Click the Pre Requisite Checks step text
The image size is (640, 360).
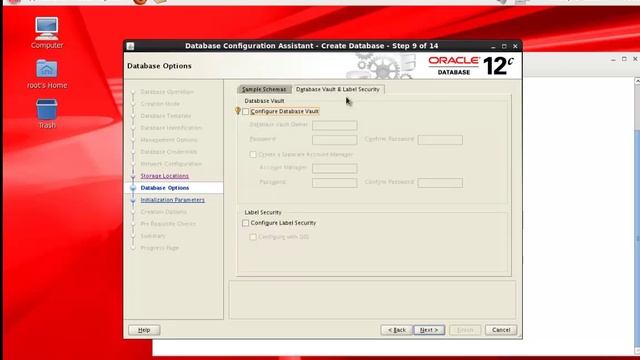pyautogui.click(x=168, y=224)
